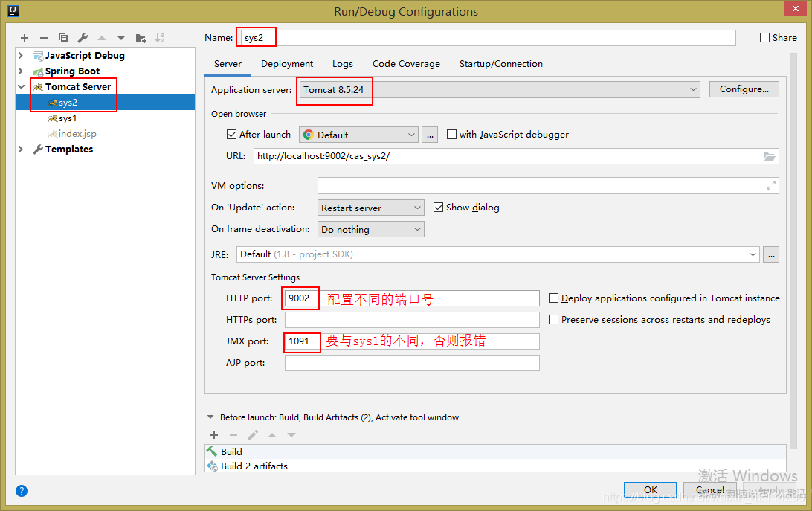Screen dimensions: 812x511
Task: Edit the before launch task
Action: [253, 435]
